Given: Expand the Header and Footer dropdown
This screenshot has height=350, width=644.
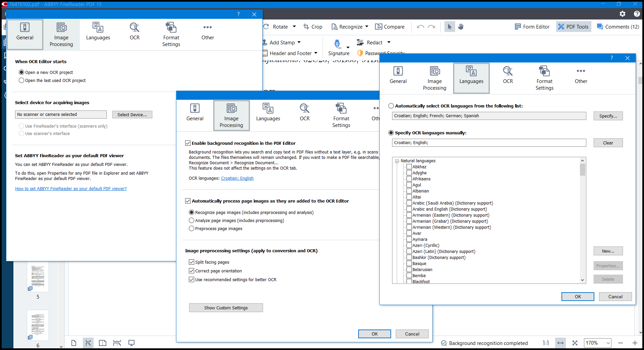Looking at the screenshot, I should [316, 53].
